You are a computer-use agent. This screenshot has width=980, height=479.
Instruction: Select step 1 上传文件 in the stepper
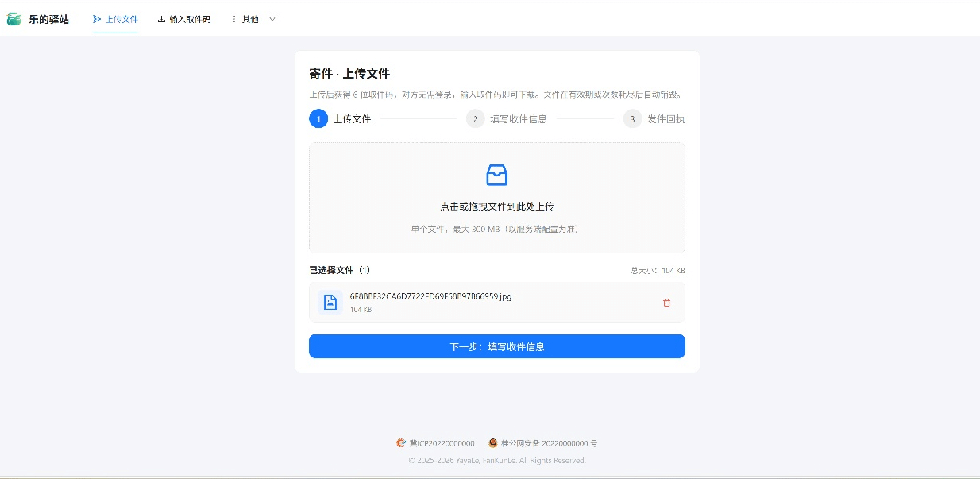(340, 119)
